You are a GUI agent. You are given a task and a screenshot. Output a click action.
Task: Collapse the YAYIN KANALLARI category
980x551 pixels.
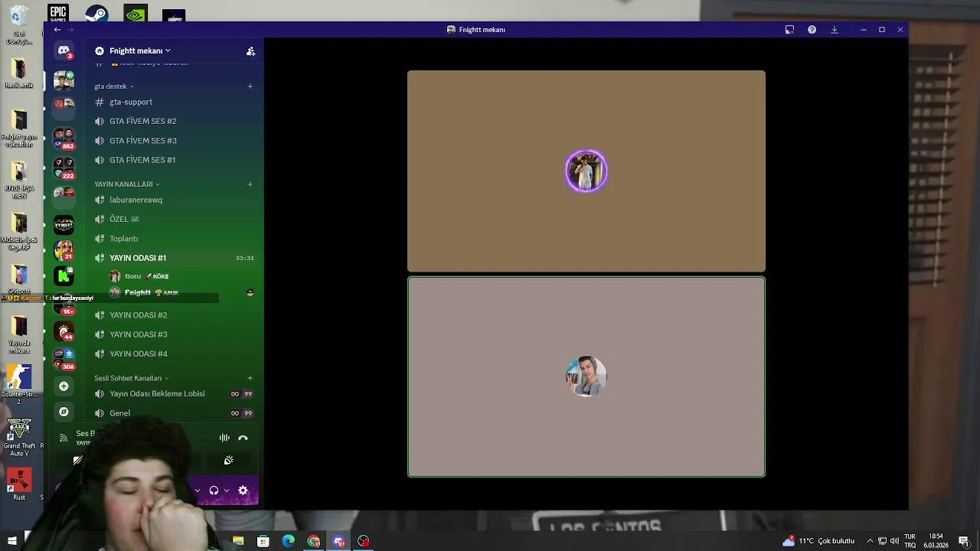(x=127, y=184)
